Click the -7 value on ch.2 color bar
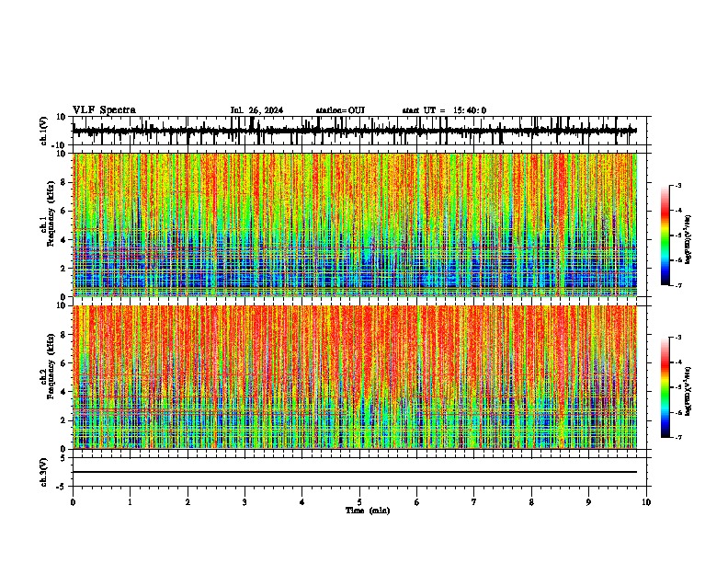Screen dimensions: 728x563 (x=677, y=437)
